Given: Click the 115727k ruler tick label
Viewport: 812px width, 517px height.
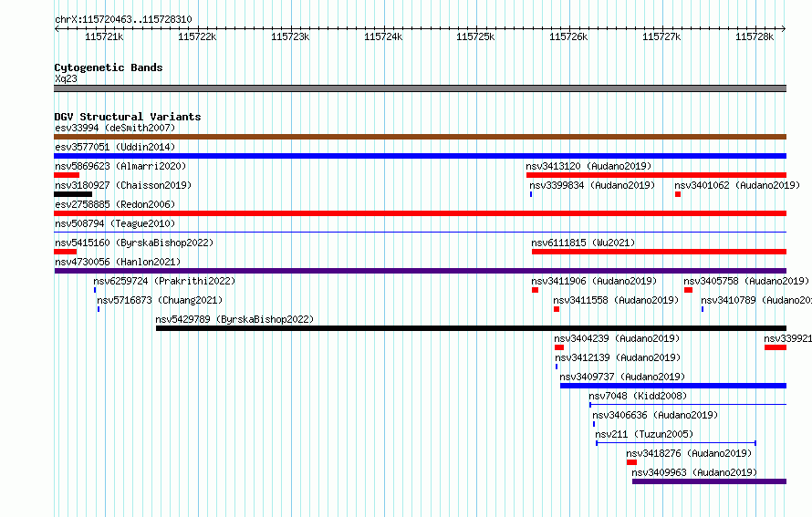Looking at the screenshot, I should pos(661,36).
